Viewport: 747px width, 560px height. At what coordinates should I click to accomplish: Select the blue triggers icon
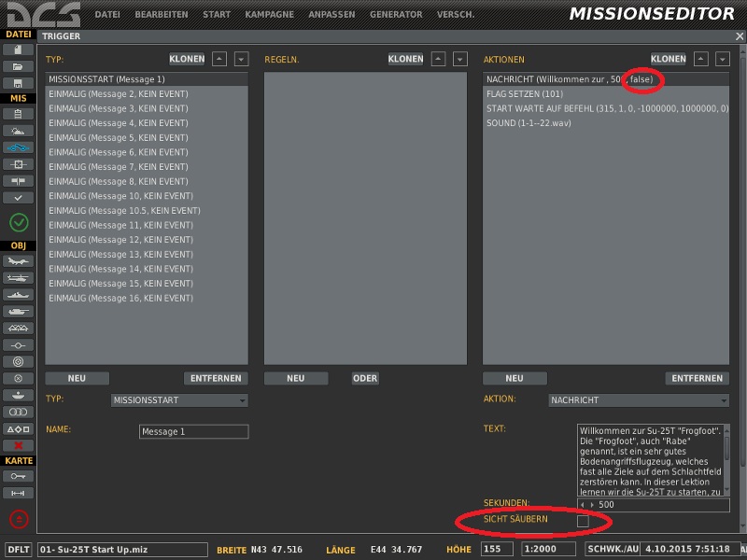pyautogui.click(x=18, y=147)
